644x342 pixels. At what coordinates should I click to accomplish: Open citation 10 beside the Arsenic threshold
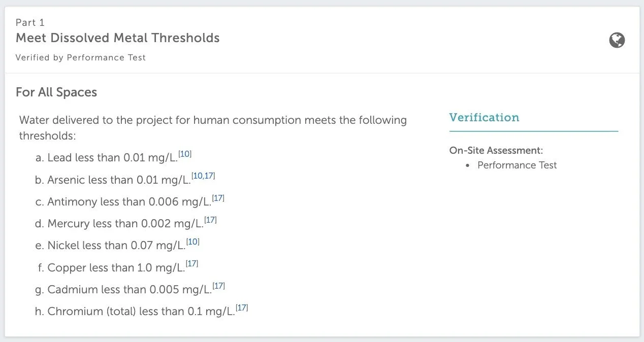click(x=198, y=176)
